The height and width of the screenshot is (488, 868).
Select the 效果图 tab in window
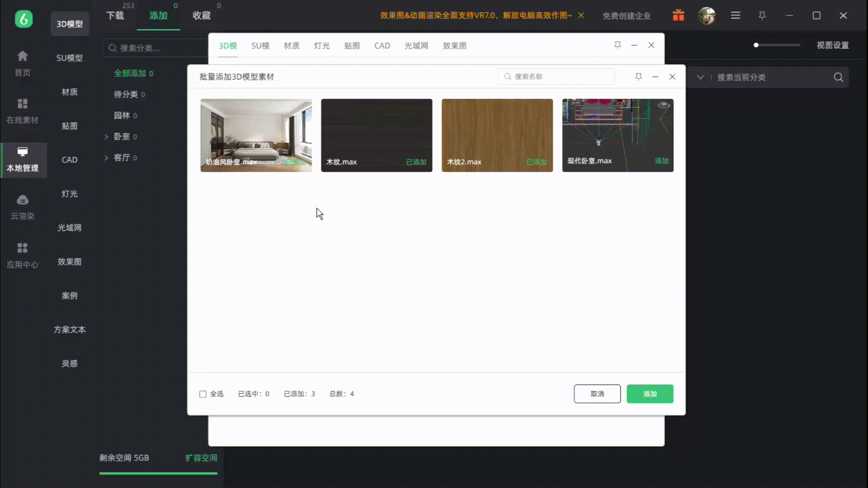[x=454, y=46]
